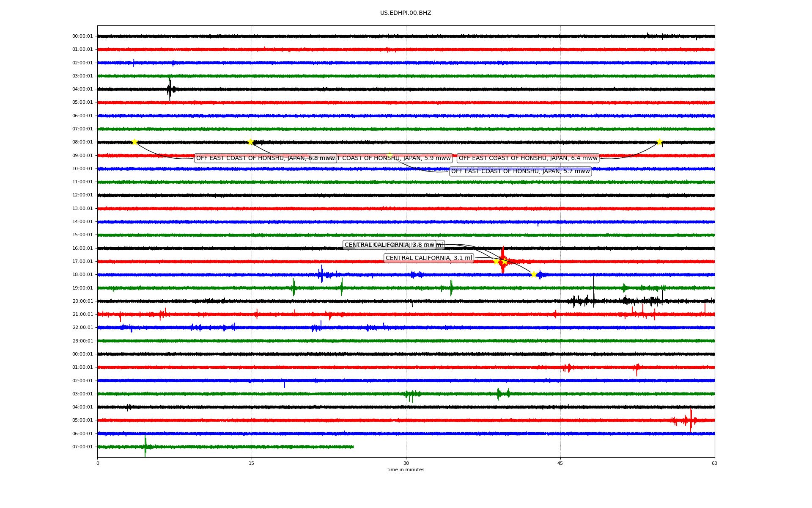Click the Central California 3.1 ml label
The height and width of the screenshot is (508, 812).
point(428,258)
